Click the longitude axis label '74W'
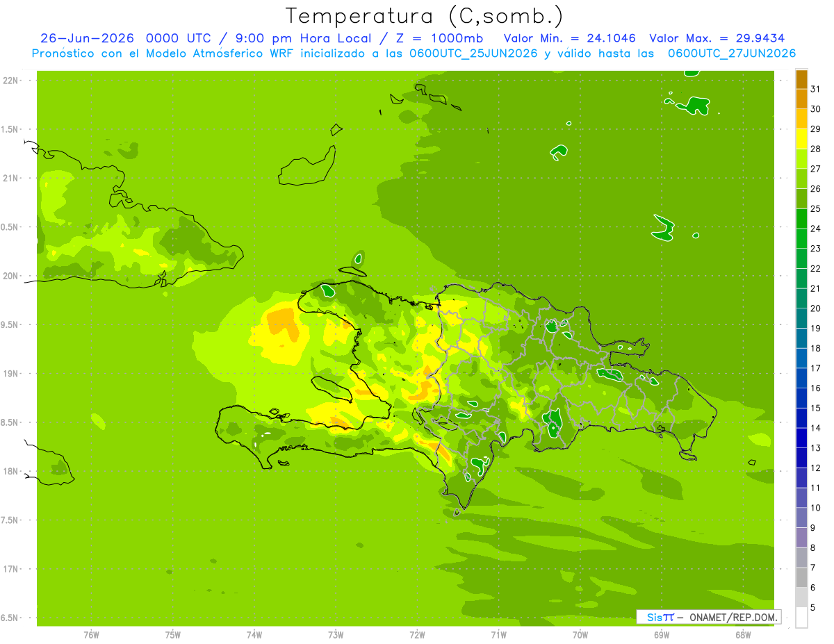The width and height of the screenshot is (834, 644). pos(254,635)
